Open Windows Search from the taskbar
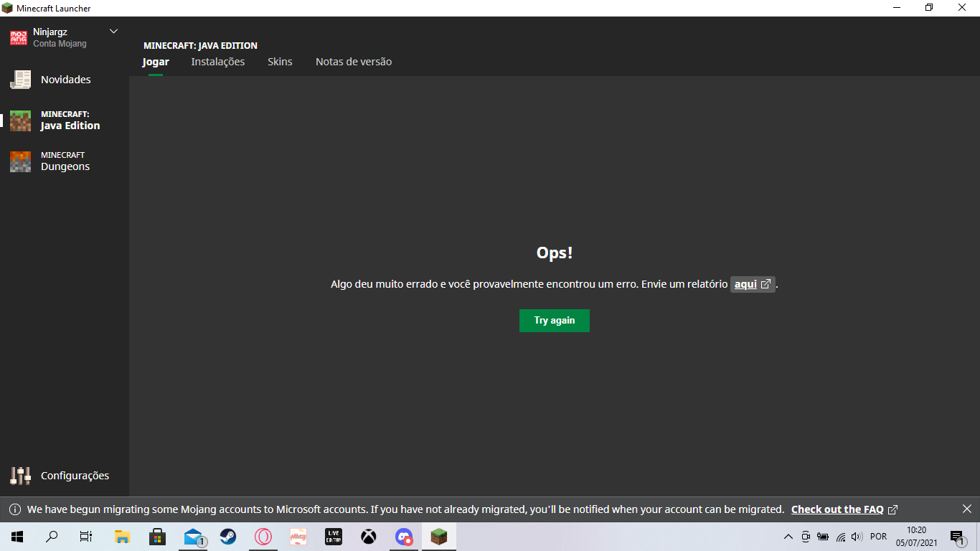 click(52, 537)
